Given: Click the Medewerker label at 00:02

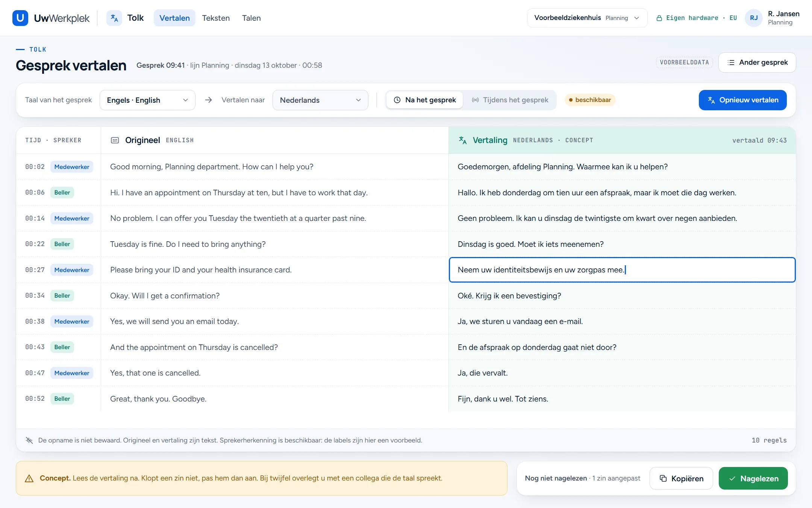Looking at the screenshot, I should [x=72, y=167].
